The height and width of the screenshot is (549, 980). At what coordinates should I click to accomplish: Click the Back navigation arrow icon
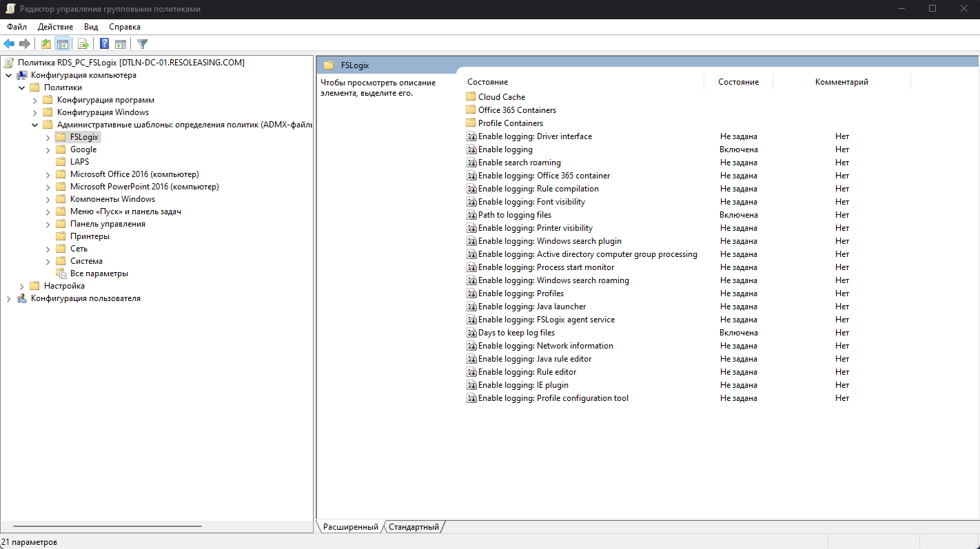coord(9,43)
